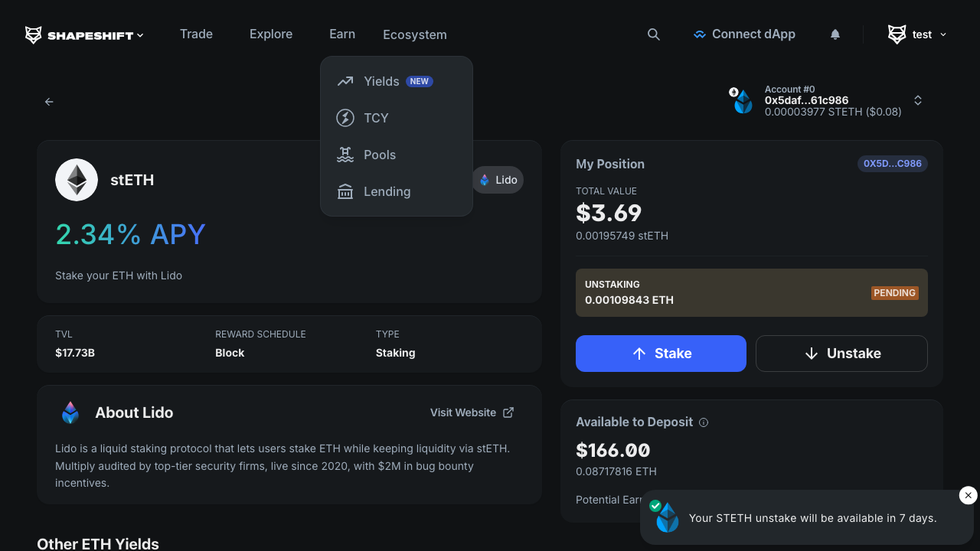Expand the Account #0 selector
Image resolution: width=980 pixels, height=551 pixels.
917,100
